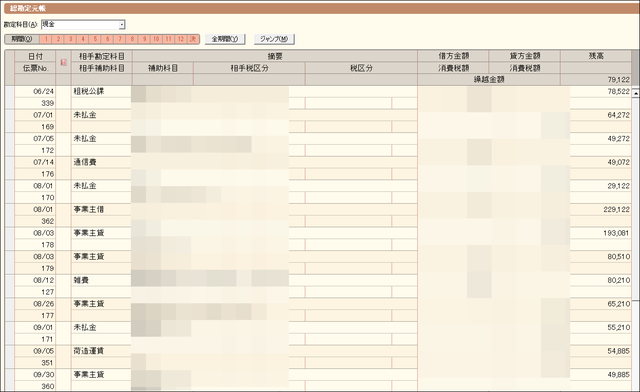
Task: Click the date cell 07/05
Action: (x=35, y=139)
